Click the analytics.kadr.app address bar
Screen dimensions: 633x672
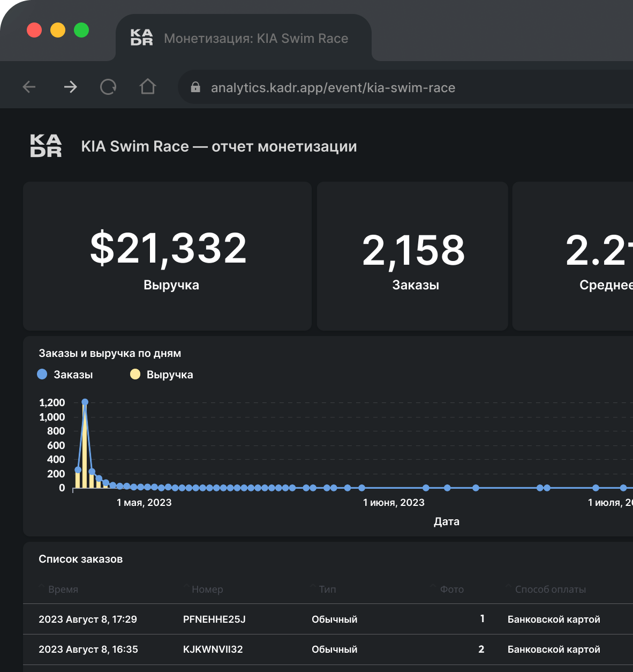point(333,88)
